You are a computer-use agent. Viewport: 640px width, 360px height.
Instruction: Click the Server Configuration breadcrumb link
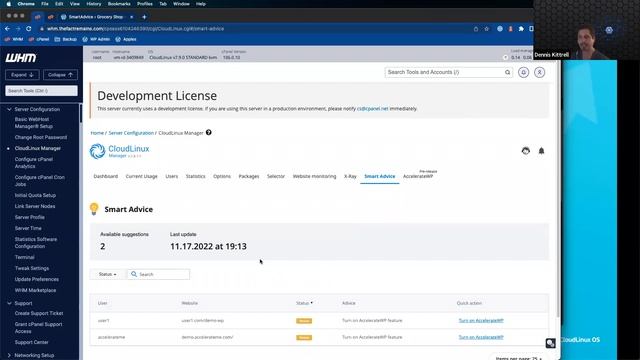pyautogui.click(x=131, y=133)
